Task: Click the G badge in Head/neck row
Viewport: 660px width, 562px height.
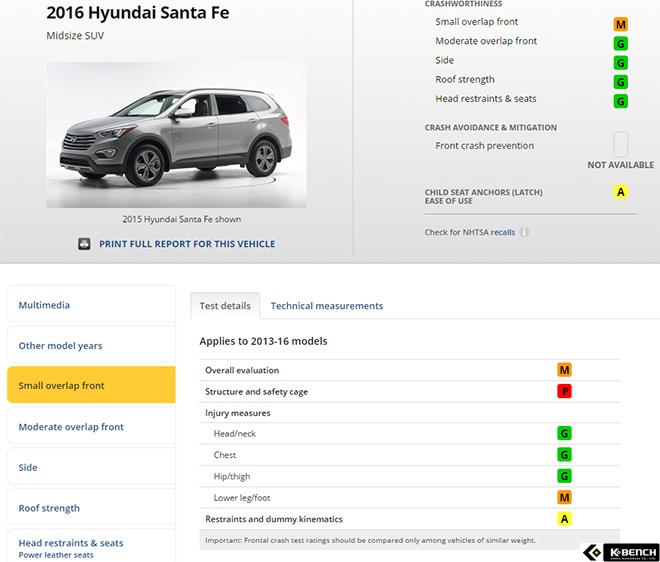Action: click(x=564, y=433)
